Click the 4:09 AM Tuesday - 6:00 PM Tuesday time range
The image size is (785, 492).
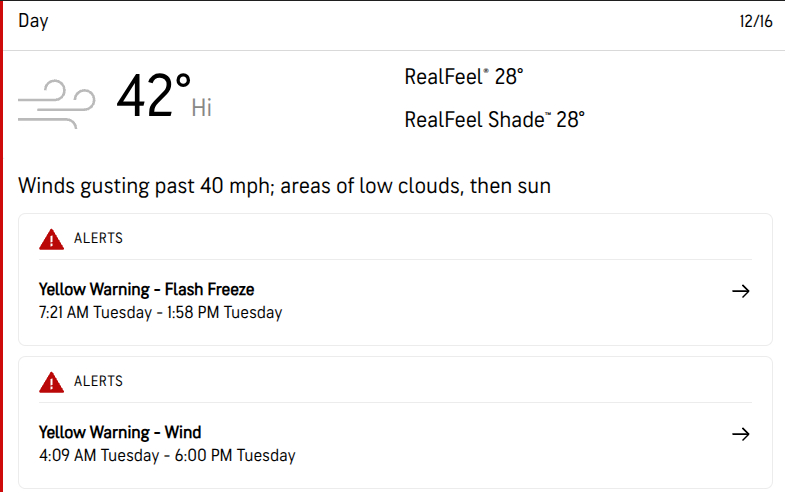click(x=167, y=456)
